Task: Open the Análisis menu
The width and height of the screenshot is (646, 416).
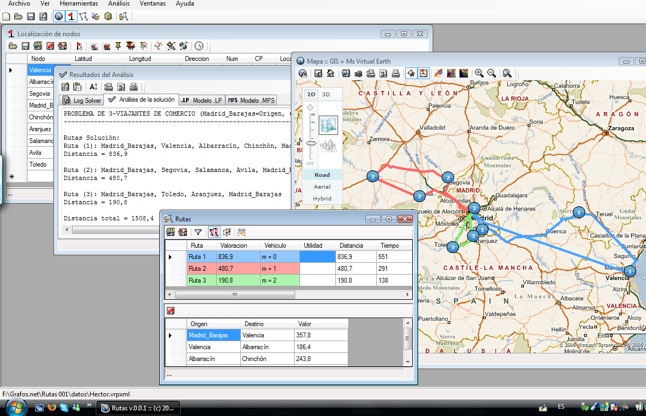Action: (119, 4)
